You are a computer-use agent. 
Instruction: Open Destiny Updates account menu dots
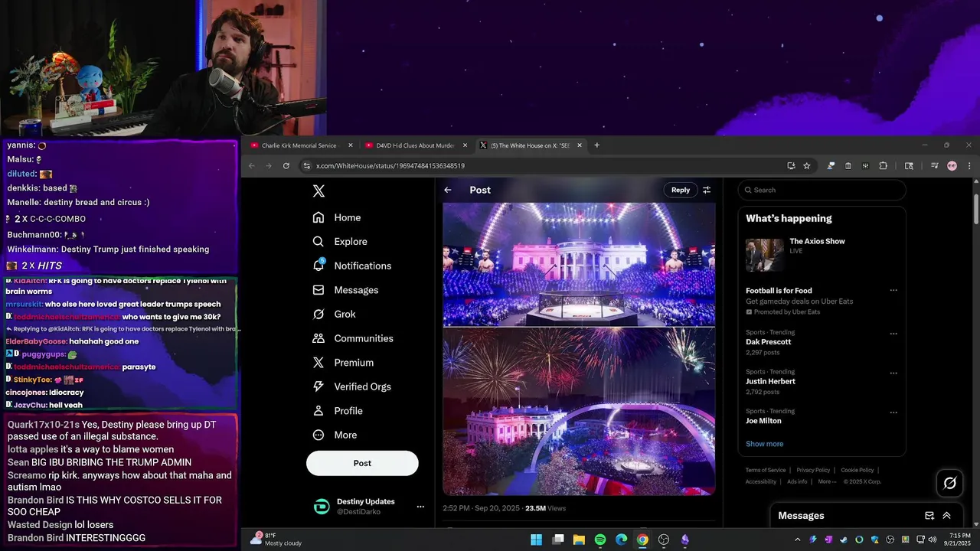(420, 507)
